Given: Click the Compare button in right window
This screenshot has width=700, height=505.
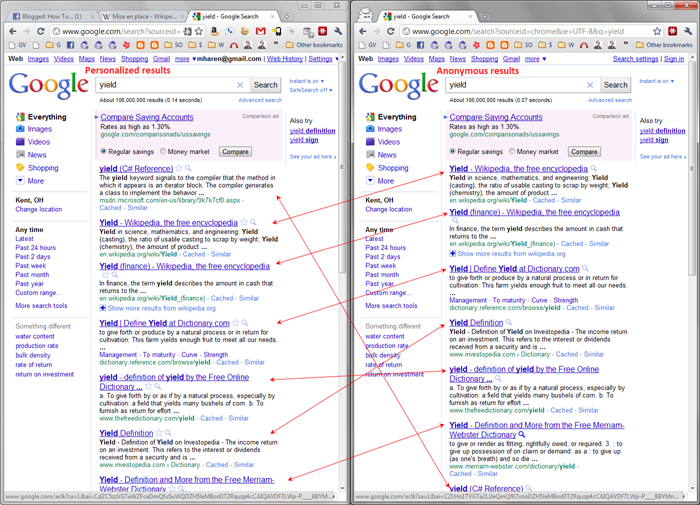Looking at the screenshot, I should coord(584,152).
